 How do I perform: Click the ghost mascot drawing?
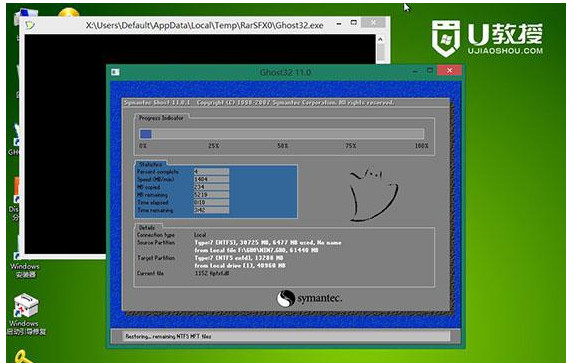tap(373, 194)
